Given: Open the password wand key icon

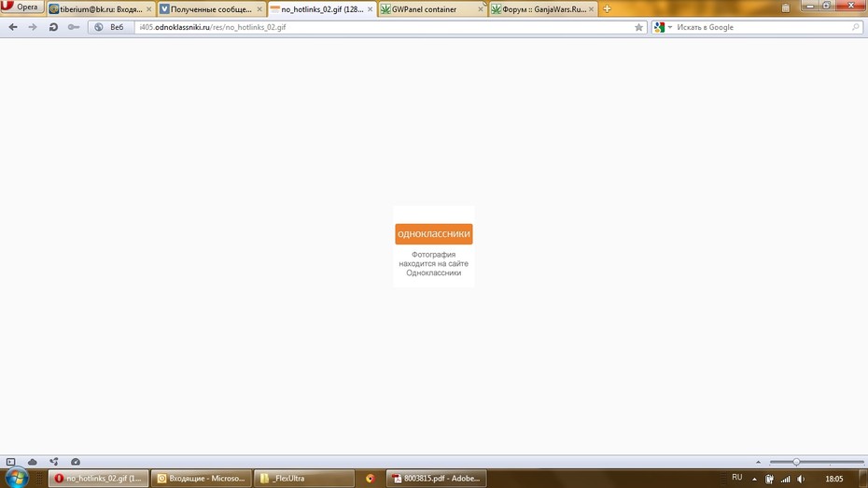Looking at the screenshot, I should click(x=73, y=27).
